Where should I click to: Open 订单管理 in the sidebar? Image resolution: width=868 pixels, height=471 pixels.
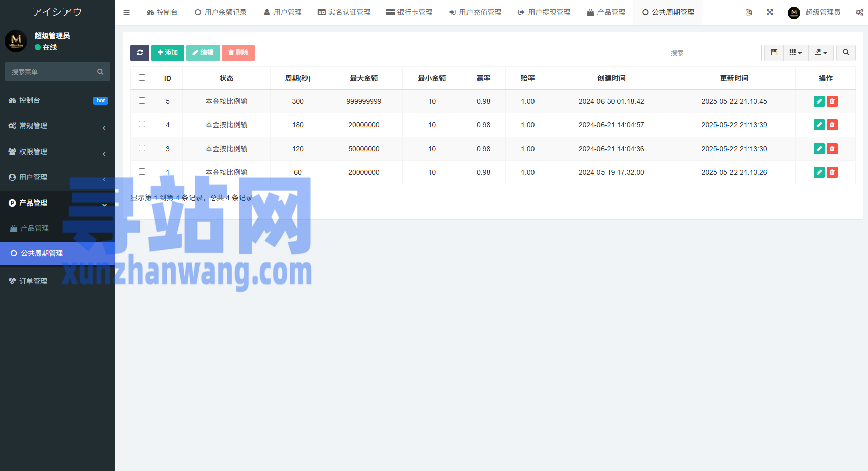(x=57, y=281)
